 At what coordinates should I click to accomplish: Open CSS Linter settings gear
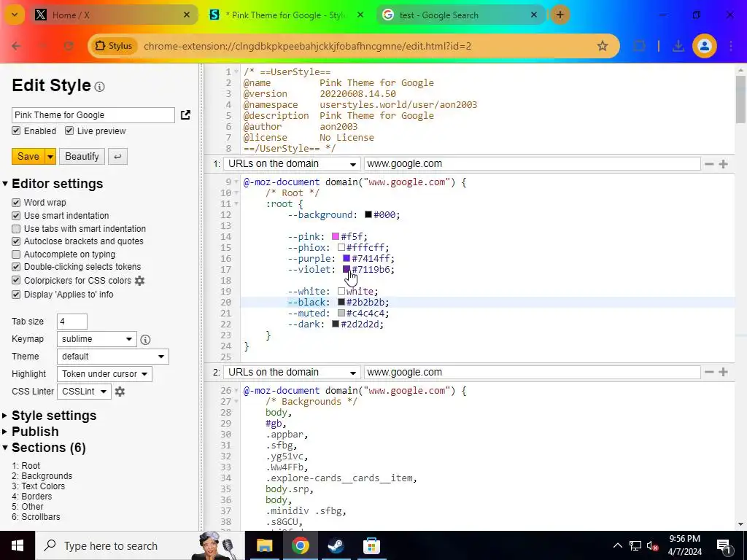click(120, 392)
